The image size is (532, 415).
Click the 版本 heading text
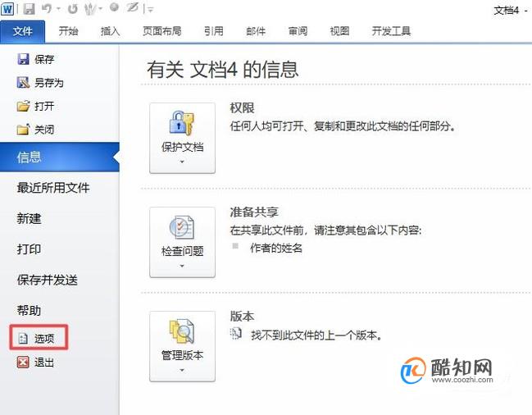[242, 317]
